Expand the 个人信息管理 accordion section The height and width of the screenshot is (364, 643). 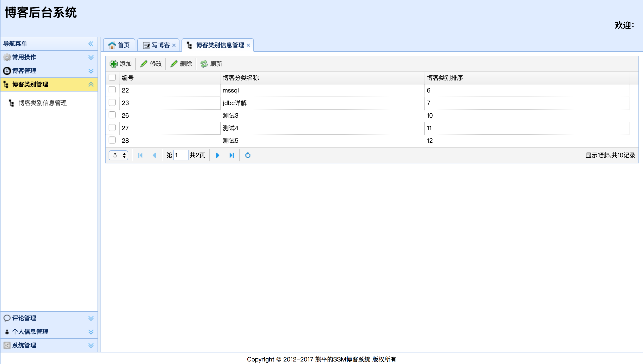pyautogui.click(x=91, y=332)
